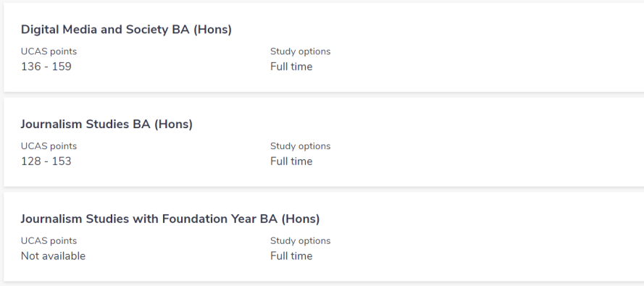The width and height of the screenshot is (644, 286).
Task: Select the Journalism Studies BA course card
Action: (x=324, y=143)
